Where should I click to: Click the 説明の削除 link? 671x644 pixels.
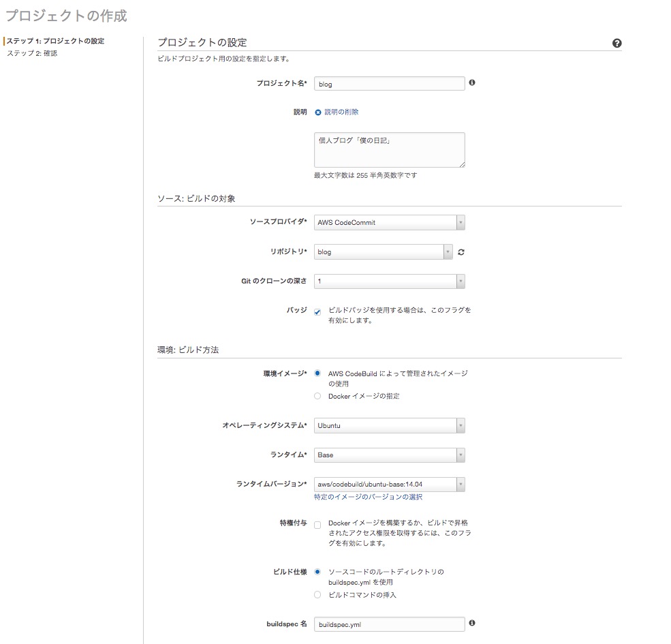tap(341, 111)
